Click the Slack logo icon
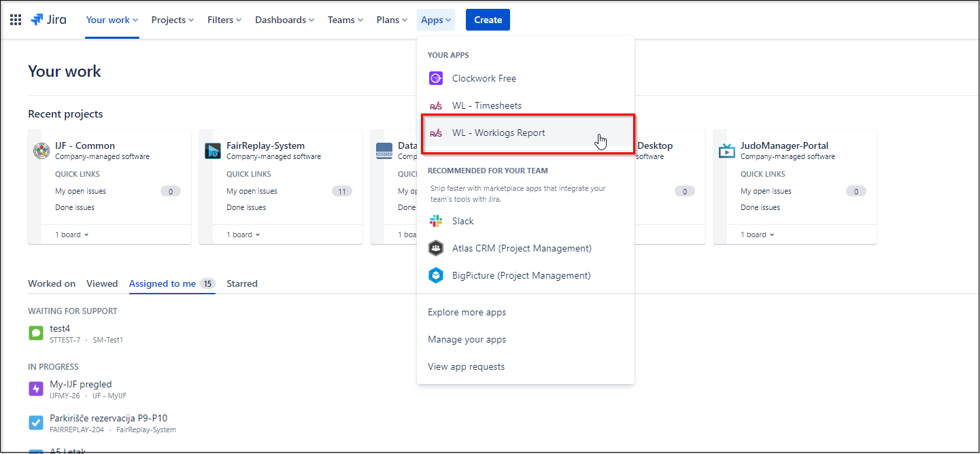The image size is (980, 454). [436, 221]
